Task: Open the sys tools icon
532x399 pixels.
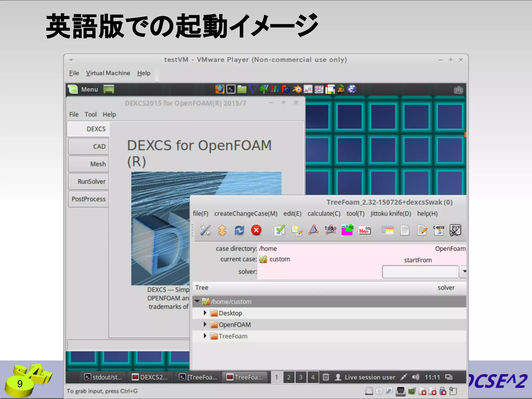Action: [455, 230]
